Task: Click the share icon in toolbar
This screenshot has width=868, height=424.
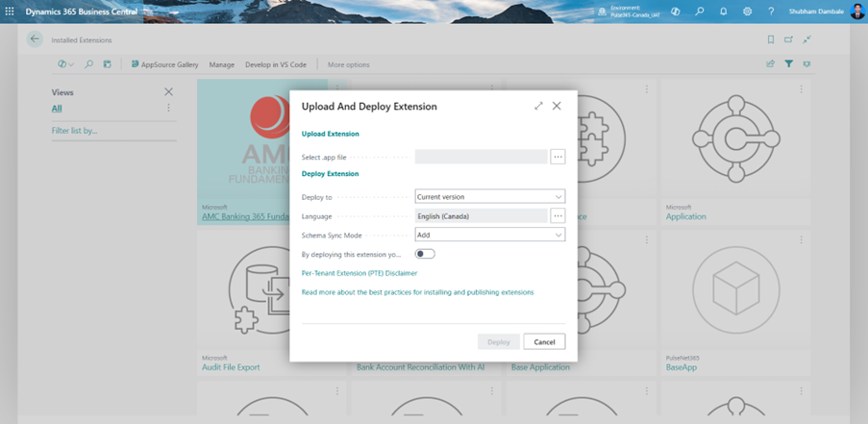Action: (x=770, y=64)
